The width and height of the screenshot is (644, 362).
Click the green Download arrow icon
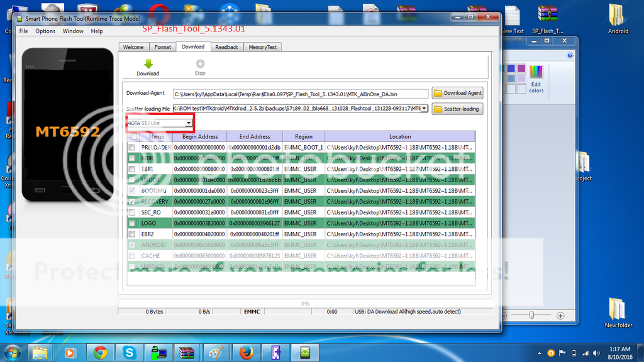[148, 63]
